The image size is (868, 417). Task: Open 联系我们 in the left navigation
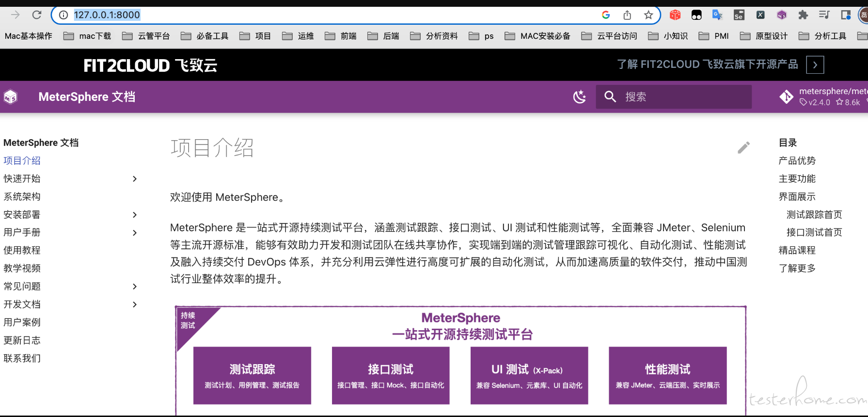click(22, 358)
